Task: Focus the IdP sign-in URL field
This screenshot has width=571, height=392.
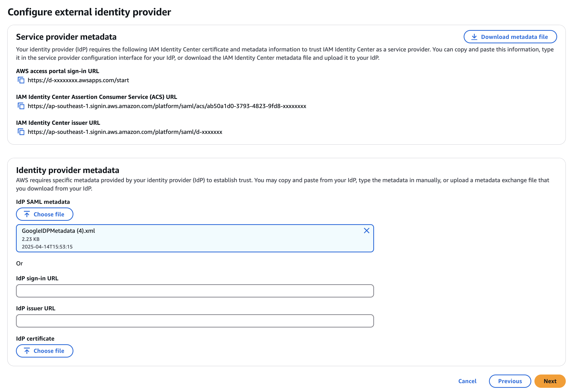Action: (195, 291)
